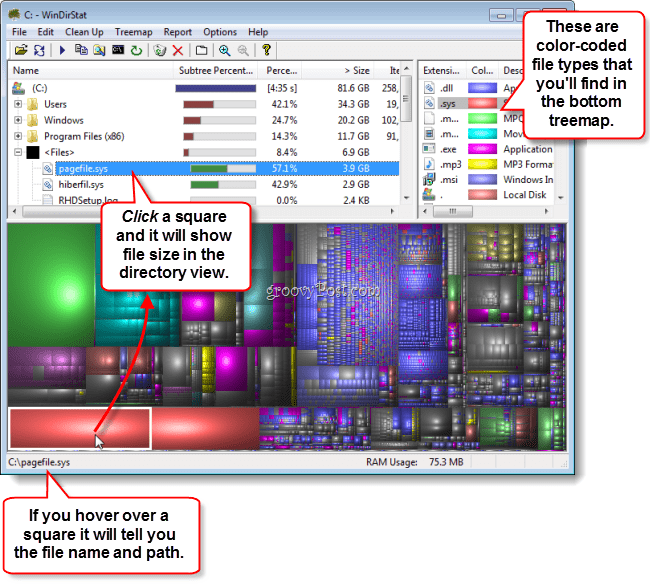650x585 pixels.
Task: Click the Refresh All toolbar icon
Action: point(39,51)
